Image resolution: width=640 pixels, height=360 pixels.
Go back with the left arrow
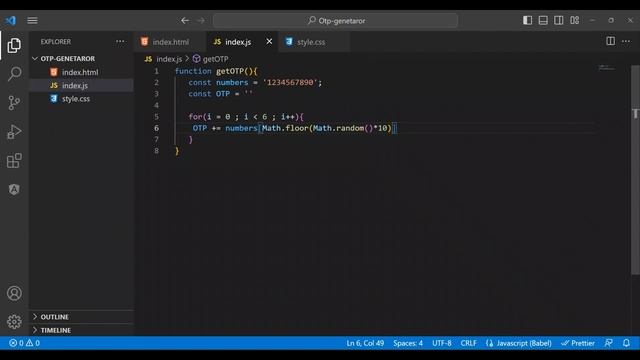pos(185,20)
